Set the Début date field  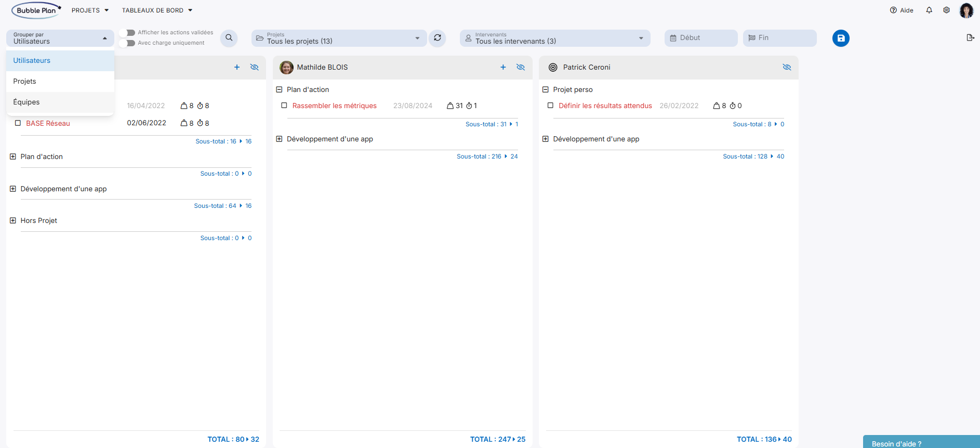pos(701,38)
